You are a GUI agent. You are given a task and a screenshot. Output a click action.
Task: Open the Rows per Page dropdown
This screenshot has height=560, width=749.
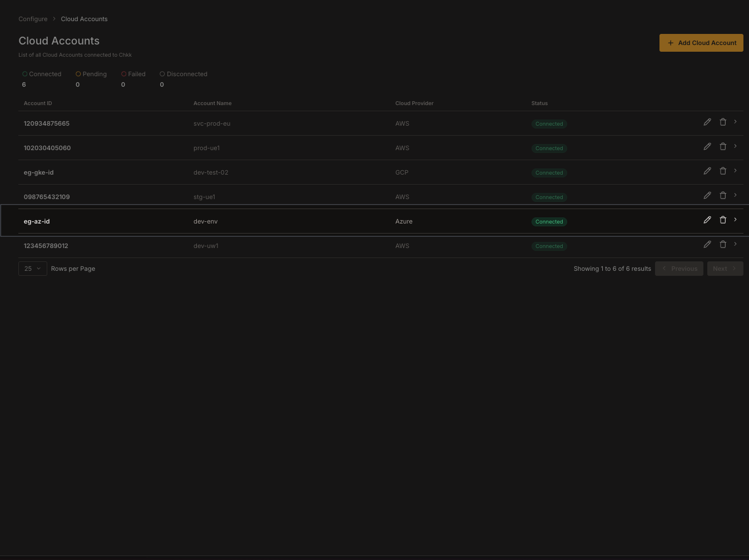(32, 268)
